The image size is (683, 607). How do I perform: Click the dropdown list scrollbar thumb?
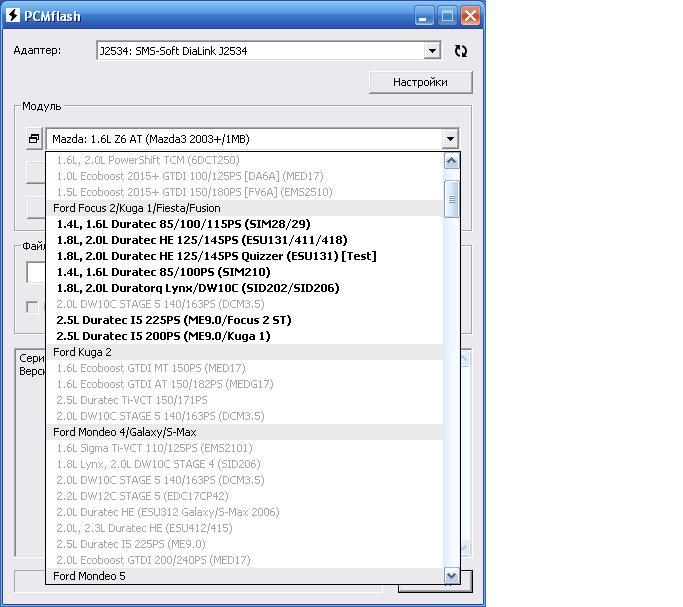[x=451, y=198]
